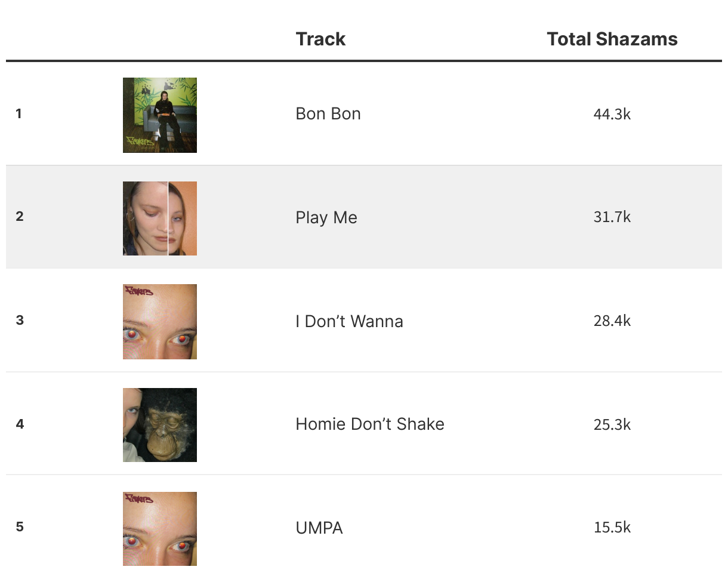728x585 pixels.
Task: Select rank number 2 in highlighted row
Action: click(20, 216)
